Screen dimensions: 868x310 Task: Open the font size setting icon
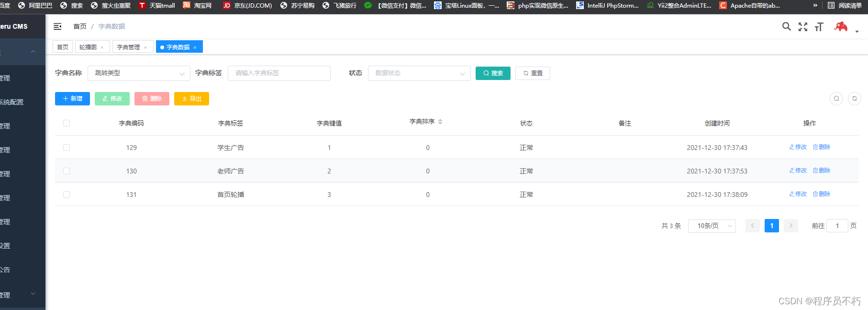pyautogui.click(x=819, y=27)
